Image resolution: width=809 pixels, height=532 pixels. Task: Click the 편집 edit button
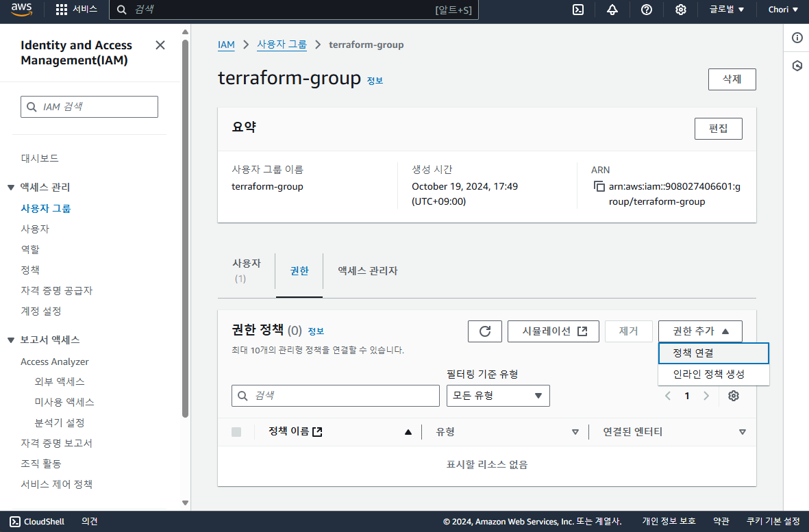tap(718, 128)
